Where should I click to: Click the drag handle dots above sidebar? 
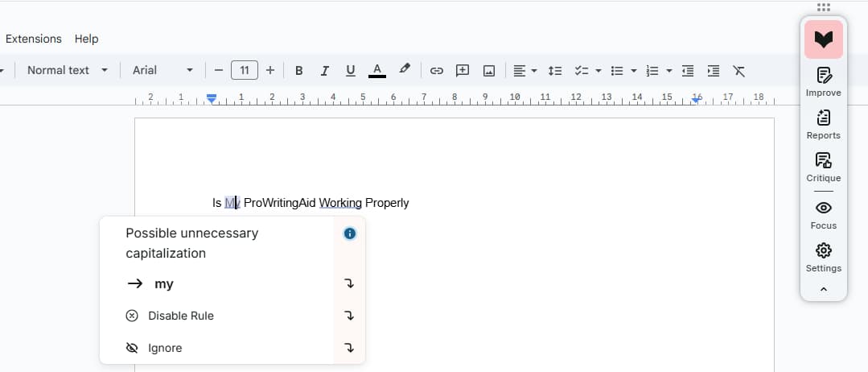(x=823, y=7)
